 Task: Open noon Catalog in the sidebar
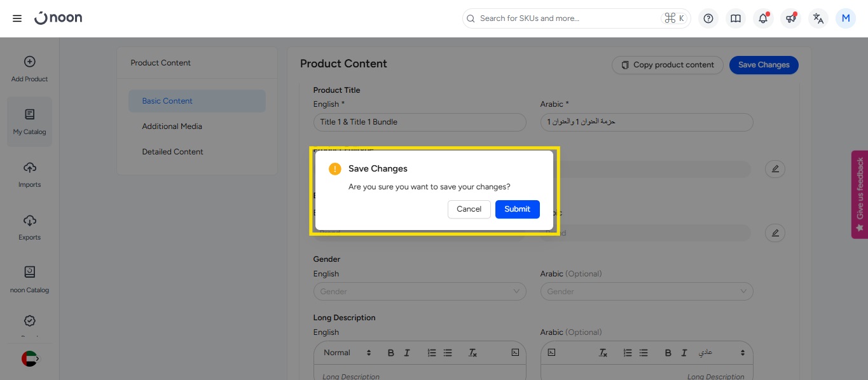(x=29, y=280)
